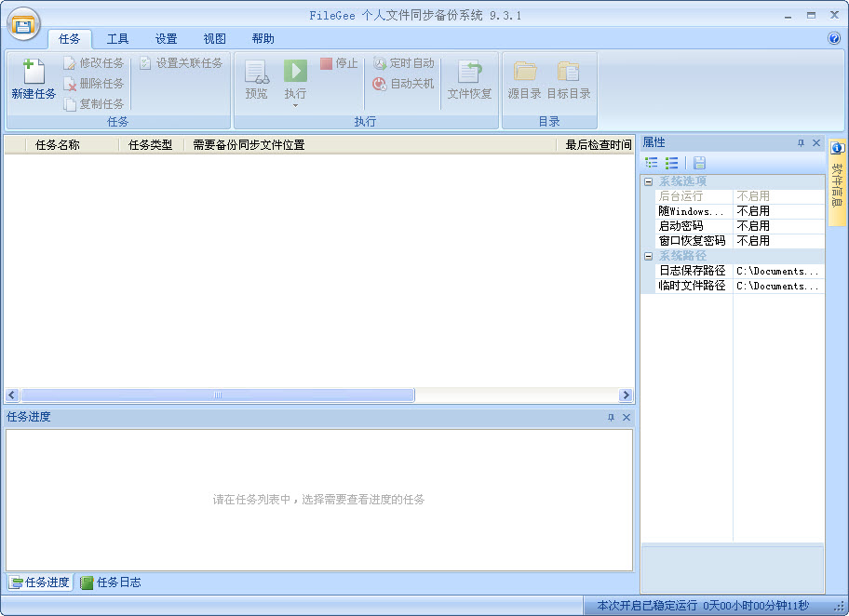Click the status bar running time text
Viewport: 849px width, 616px height.
tap(703, 605)
